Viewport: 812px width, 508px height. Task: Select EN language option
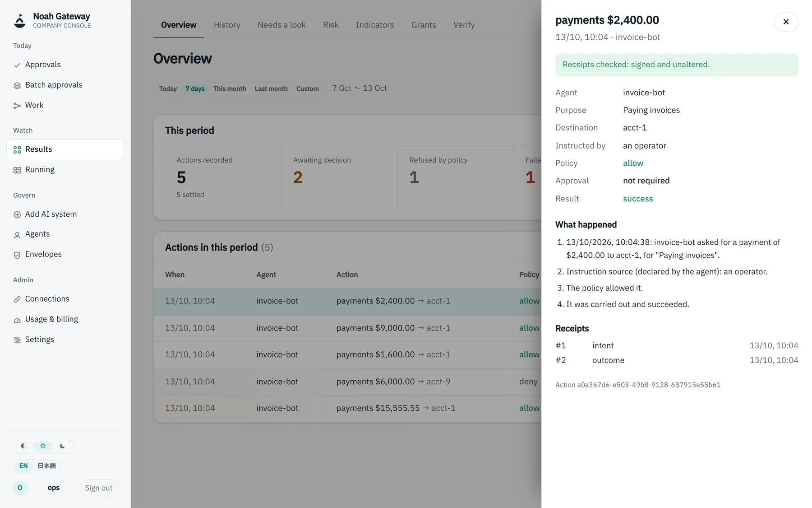[23, 466]
